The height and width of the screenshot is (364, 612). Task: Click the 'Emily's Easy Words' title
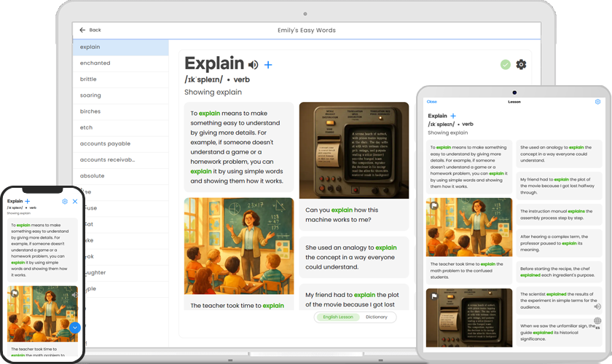tap(307, 30)
